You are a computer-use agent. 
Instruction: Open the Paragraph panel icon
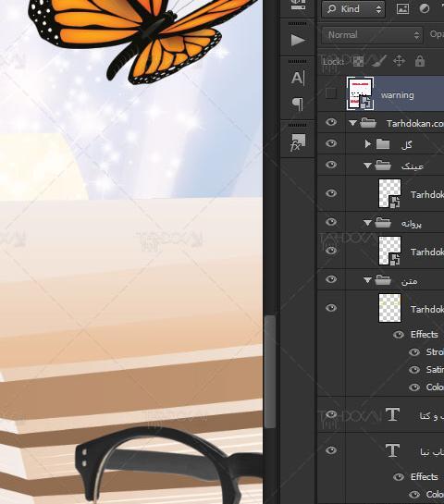pyautogui.click(x=298, y=104)
